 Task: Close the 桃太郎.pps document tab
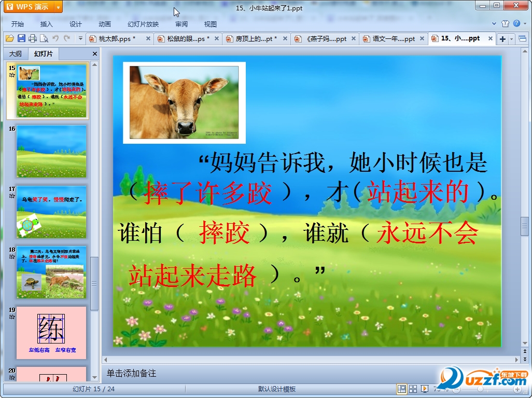click(x=148, y=39)
